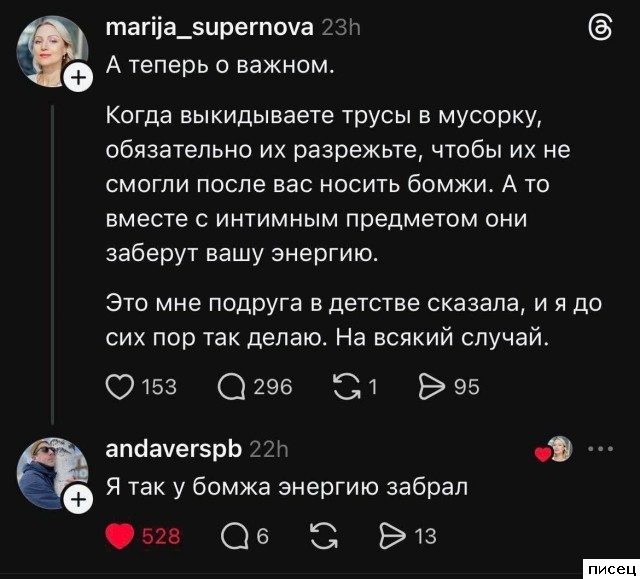Open the three-dot more options menu
This screenshot has width=640, height=579.
click(605, 449)
